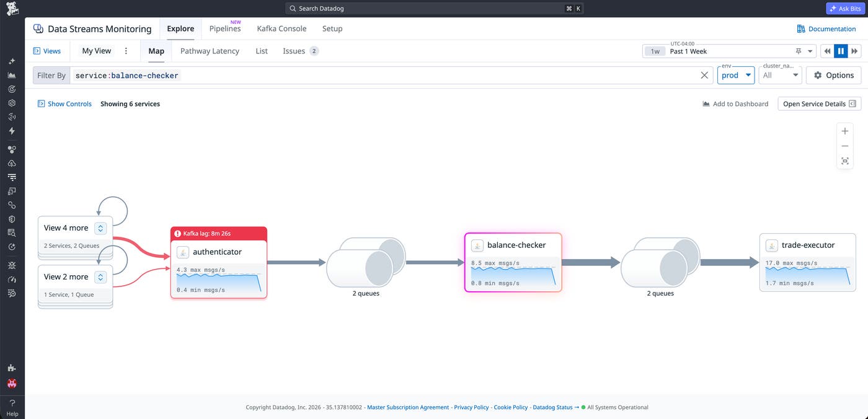The width and height of the screenshot is (868, 419).
Task: Click the trade-executor service icon
Action: pyautogui.click(x=772, y=245)
